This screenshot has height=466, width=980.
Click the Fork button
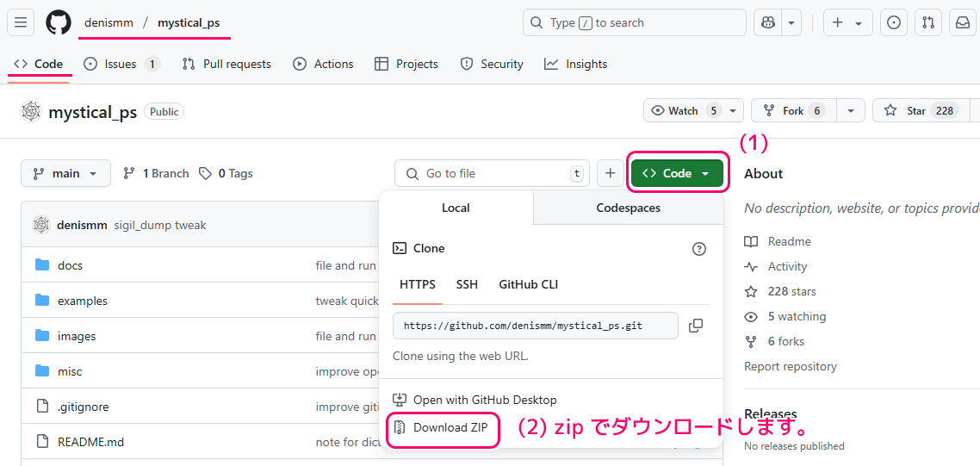point(793,111)
